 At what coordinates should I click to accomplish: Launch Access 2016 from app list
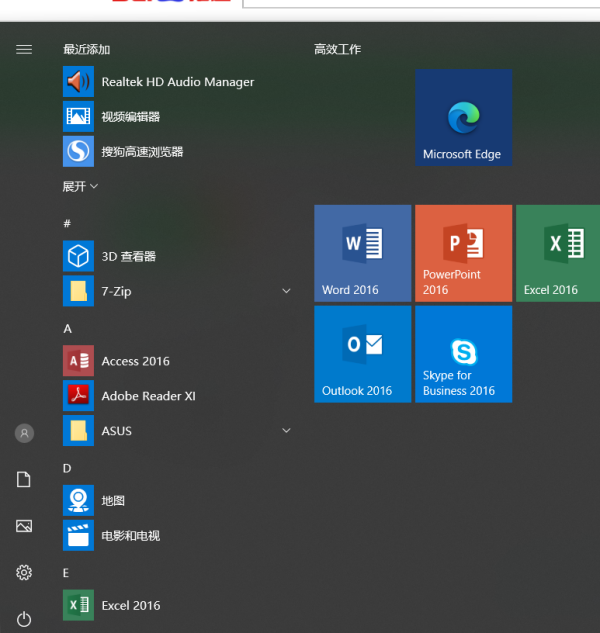tap(135, 361)
